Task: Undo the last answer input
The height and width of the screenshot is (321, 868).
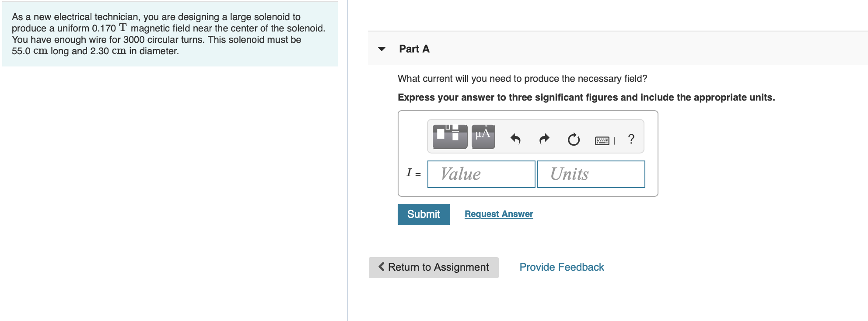Action: click(x=516, y=138)
